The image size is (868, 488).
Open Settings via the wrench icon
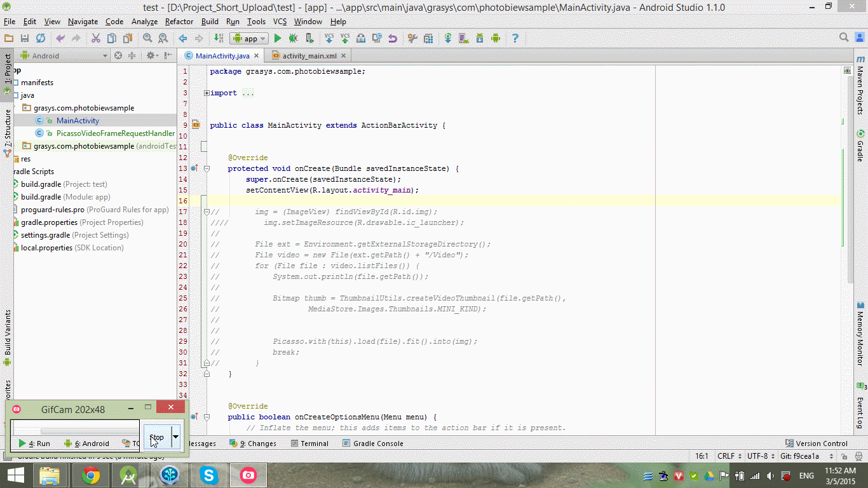(412, 38)
